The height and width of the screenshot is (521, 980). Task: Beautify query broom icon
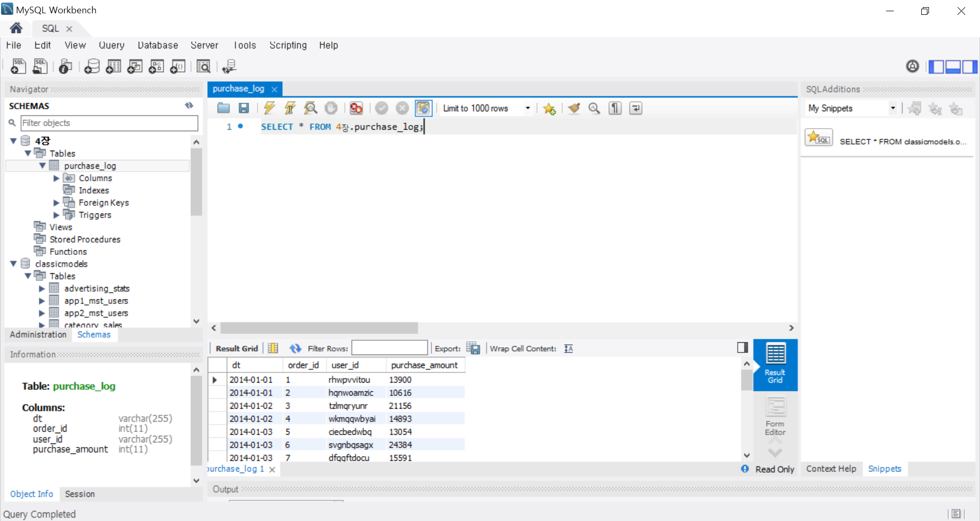pos(574,108)
